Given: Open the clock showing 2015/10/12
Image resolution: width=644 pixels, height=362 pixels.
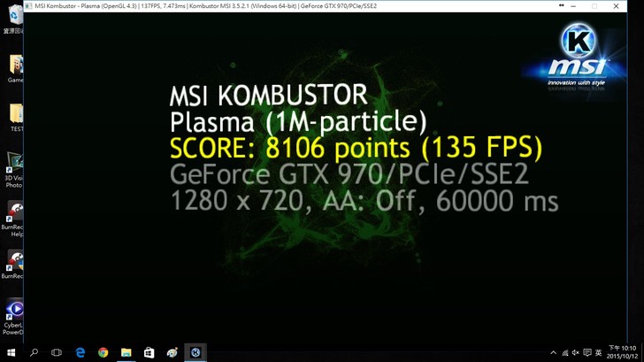Looking at the screenshot, I should [x=622, y=352].
